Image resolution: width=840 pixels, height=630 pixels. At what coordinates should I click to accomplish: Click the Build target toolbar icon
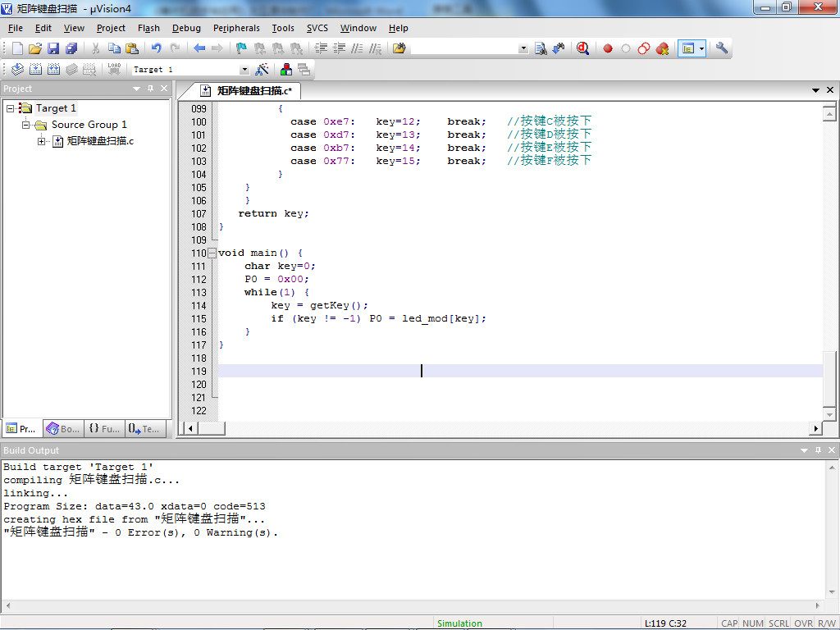(35, 70)
